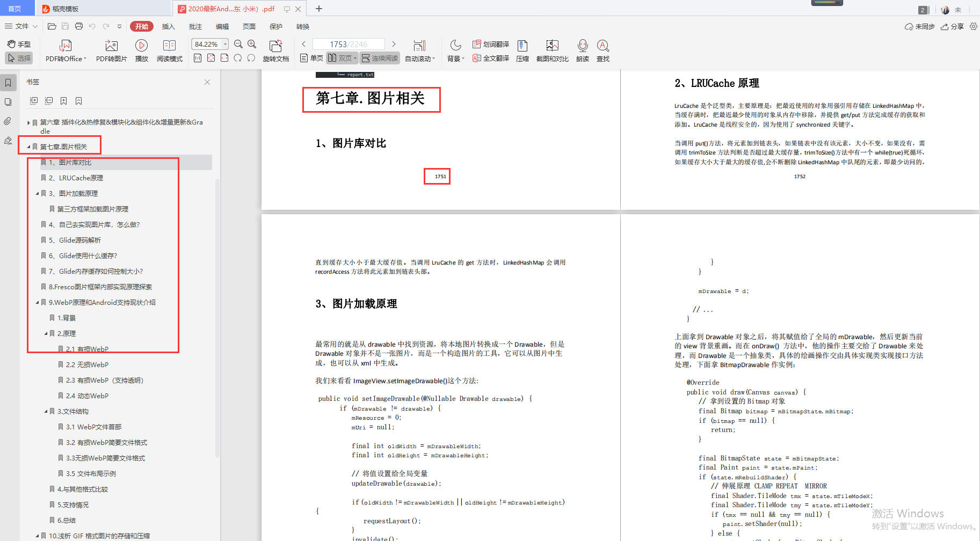Toggle the bookmark panel sidebar icon
Image resolution: width=980 pixels, height=541 pixels.
[8, 83]
